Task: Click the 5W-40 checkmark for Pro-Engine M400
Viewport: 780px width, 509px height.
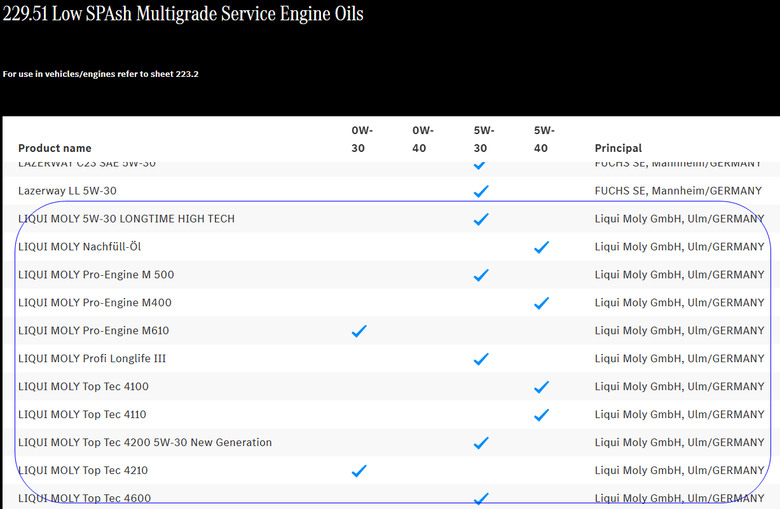Action: coord(542,303)
